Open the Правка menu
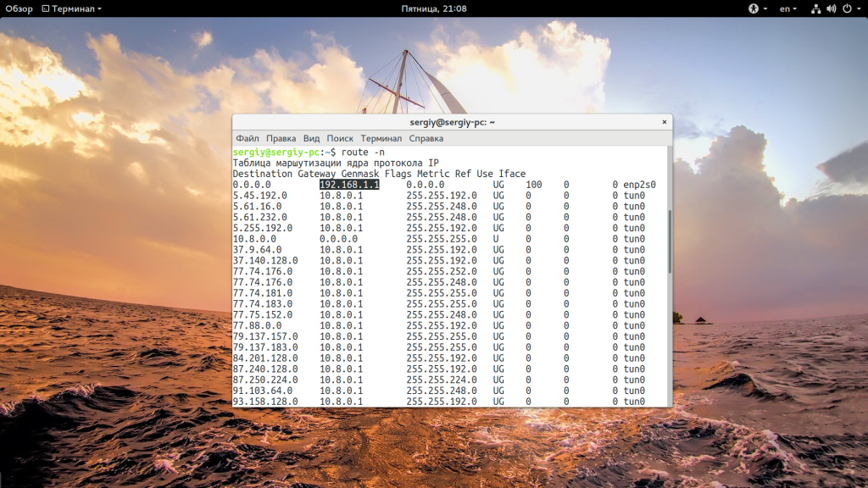868x488 pixels. pos(281,138)
